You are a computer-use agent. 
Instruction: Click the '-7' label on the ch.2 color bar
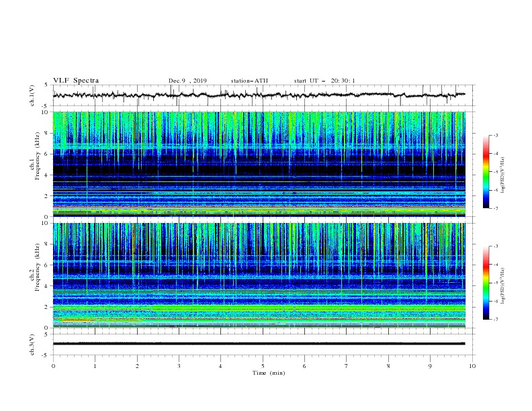click(495, 320)
